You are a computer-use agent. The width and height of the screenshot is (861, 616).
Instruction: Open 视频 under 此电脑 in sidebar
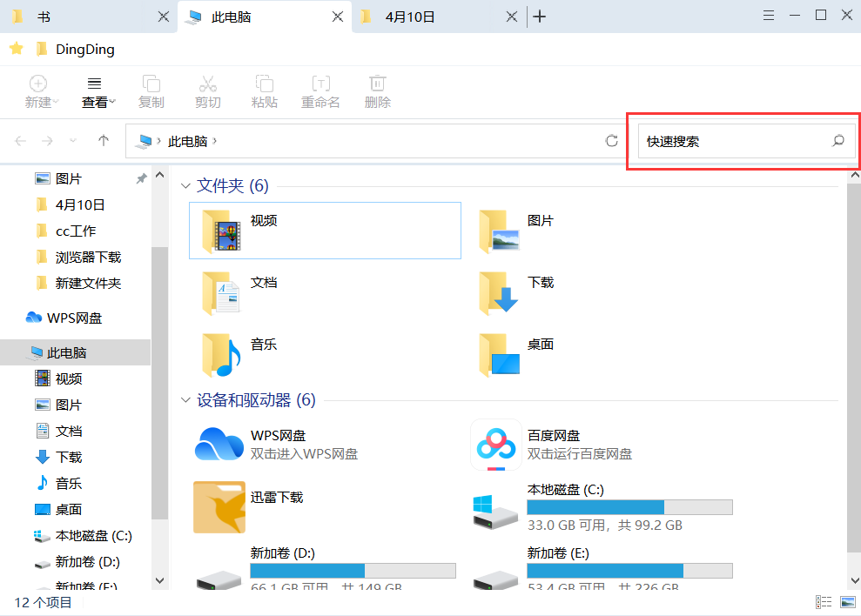point(58,378)
